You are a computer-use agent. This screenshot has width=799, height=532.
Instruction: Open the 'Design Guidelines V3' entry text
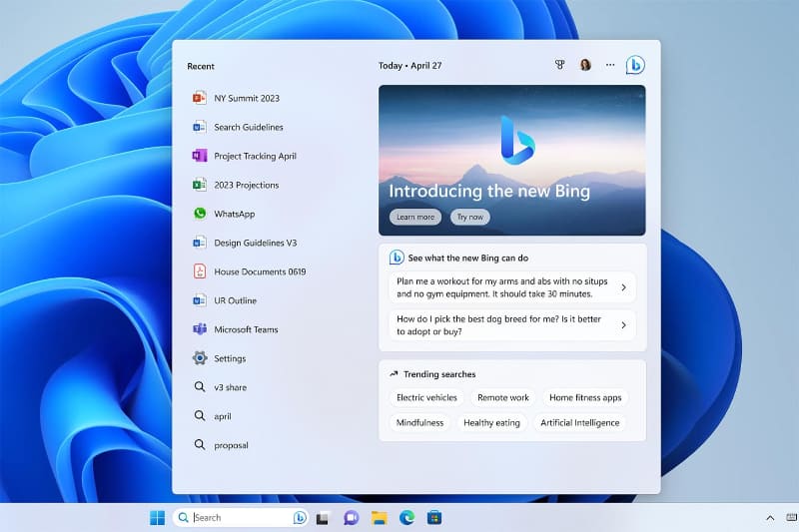point(256,243)
